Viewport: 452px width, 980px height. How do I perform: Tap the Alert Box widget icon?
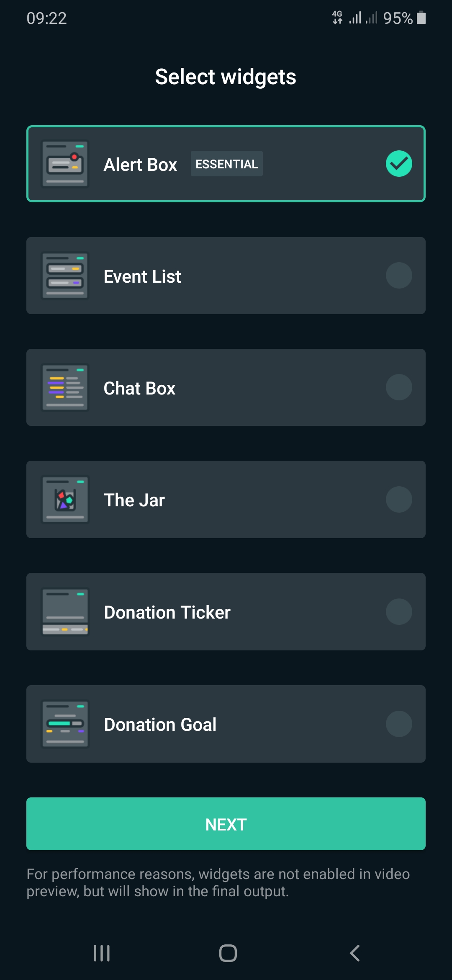(x=65, y=164)
